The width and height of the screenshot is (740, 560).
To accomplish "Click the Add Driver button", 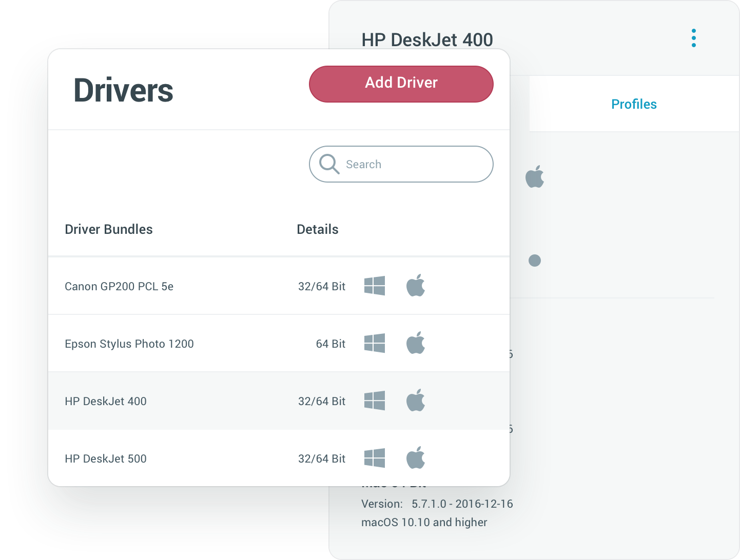I will coord(401,84).
